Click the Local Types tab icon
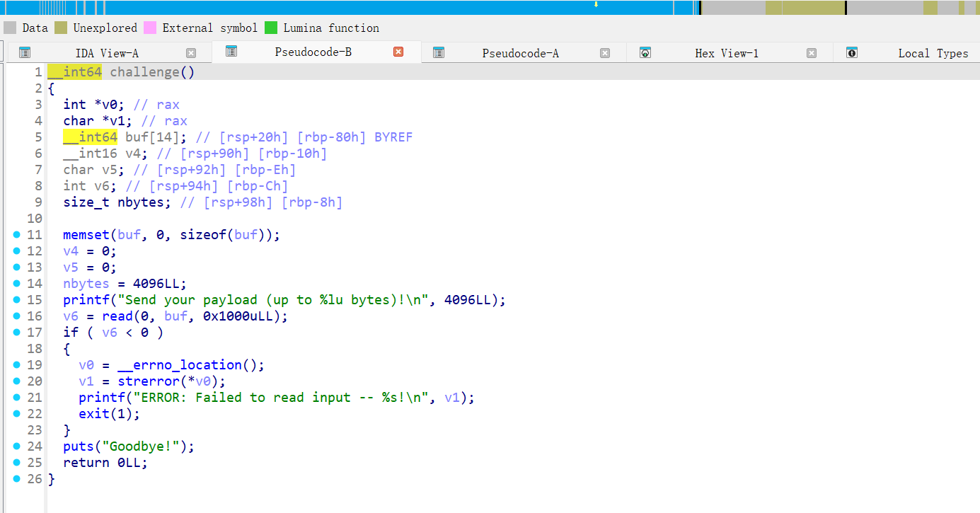The width and height of the screenshot is (980, 513). tap(852, 53)
